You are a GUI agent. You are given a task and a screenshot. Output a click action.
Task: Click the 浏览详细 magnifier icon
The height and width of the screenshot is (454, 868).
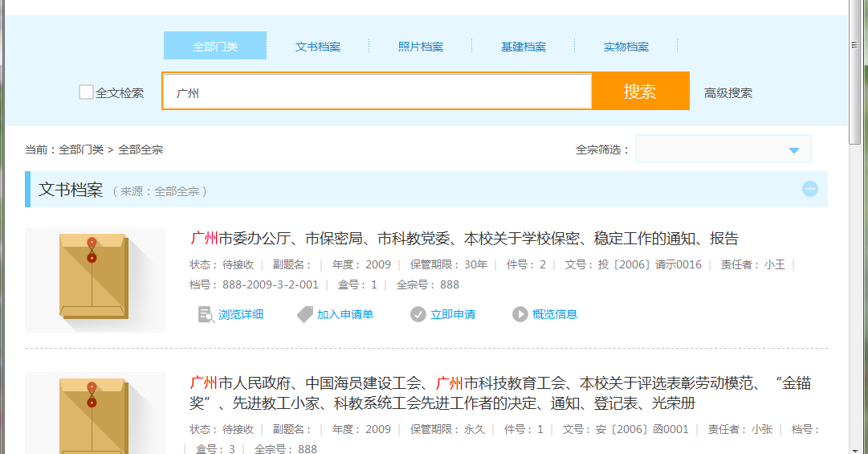coord(206,314)
